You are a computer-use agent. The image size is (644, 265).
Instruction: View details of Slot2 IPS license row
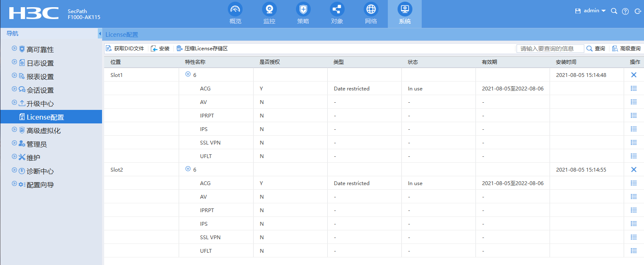(634, 224)
